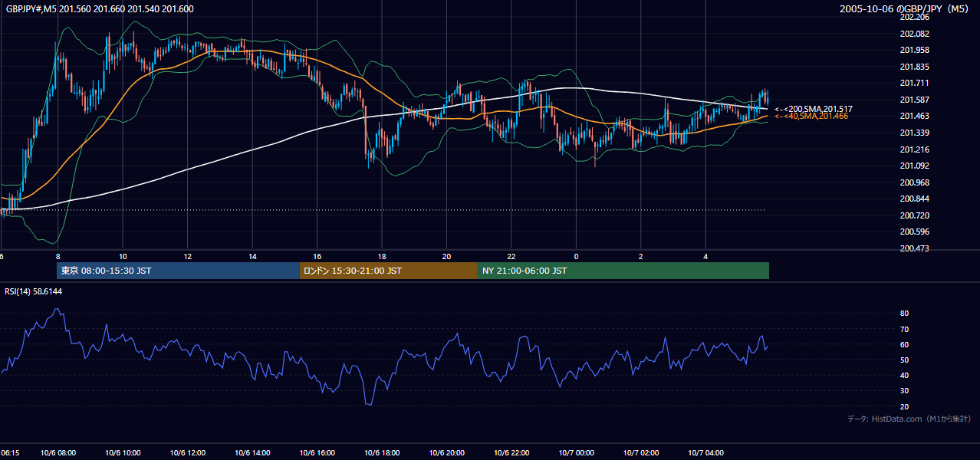Click price axis label 201.835
This screenshot has width=980, height=460.
coord(914,67)
